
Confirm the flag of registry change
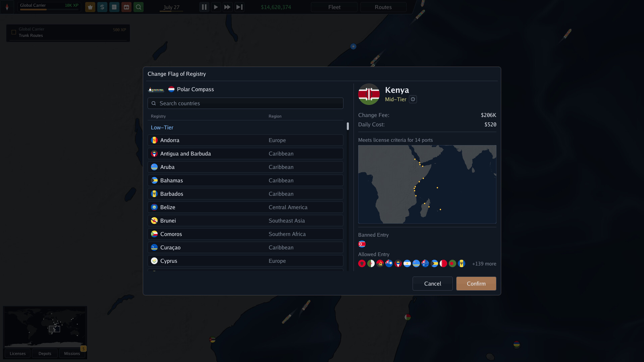point(476,284)
